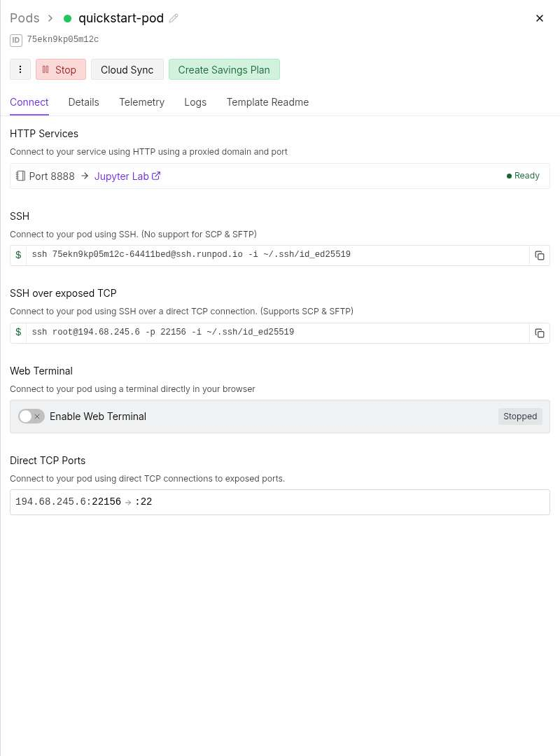This screenshot has height=756, width=560.
Task: View the Template Readme tab
Action: click(267, 102)
